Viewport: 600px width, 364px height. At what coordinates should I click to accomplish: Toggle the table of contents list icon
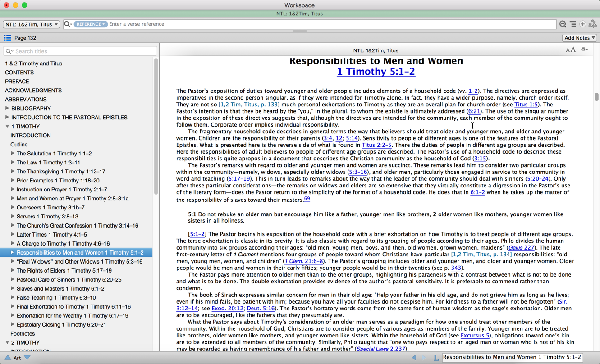tap(7, 38)
